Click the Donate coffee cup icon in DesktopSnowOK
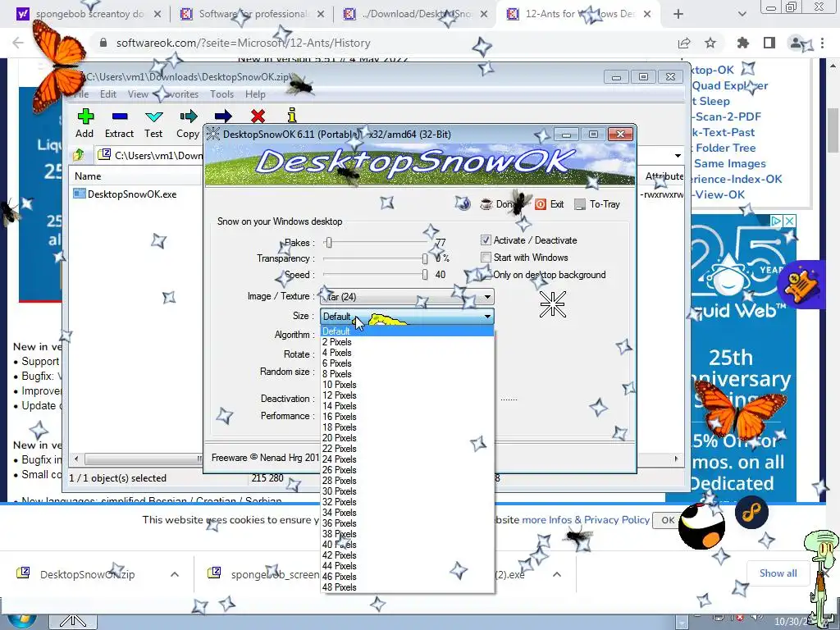Viewport: 840px width, 630px height. tap(486, 204)
